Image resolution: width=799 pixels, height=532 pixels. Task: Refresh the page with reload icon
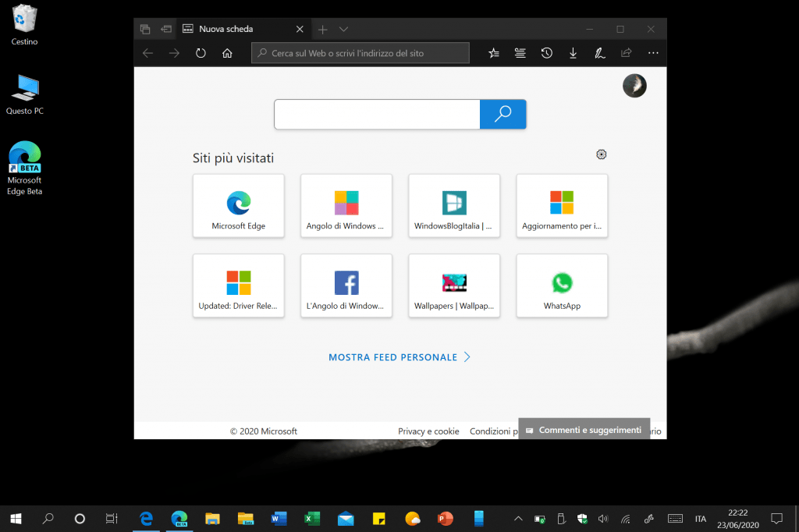click(201, 53)
